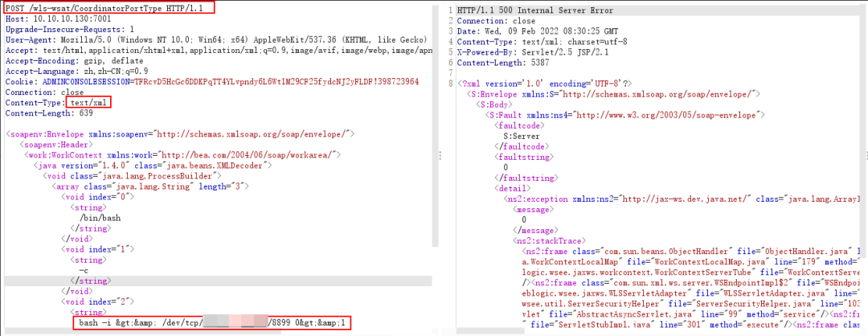Click the S:Fault xmlns:ns4 tag line

(624, 115)
